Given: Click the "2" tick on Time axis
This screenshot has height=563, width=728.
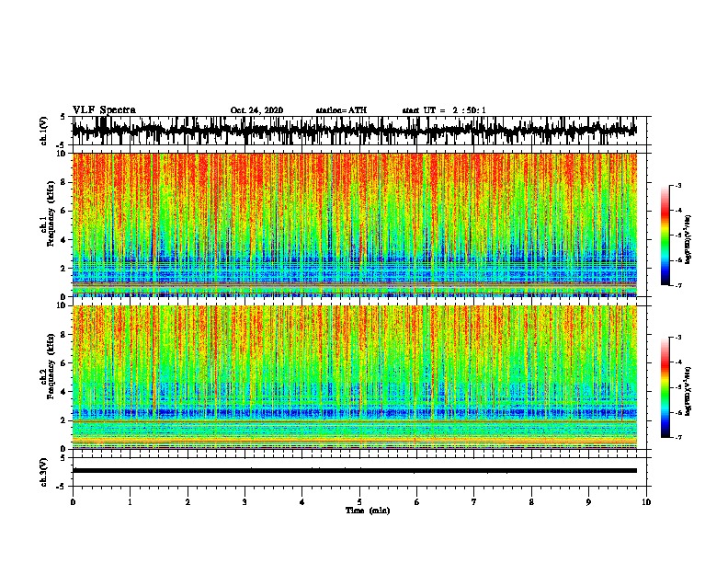Looking at the screenshot, I should point(188,502).
